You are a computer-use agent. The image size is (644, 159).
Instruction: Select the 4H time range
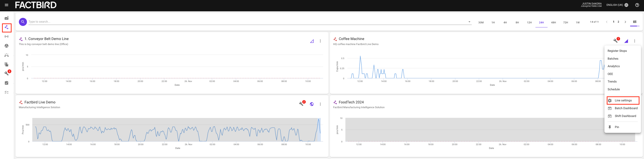click(x=505, y=22)
